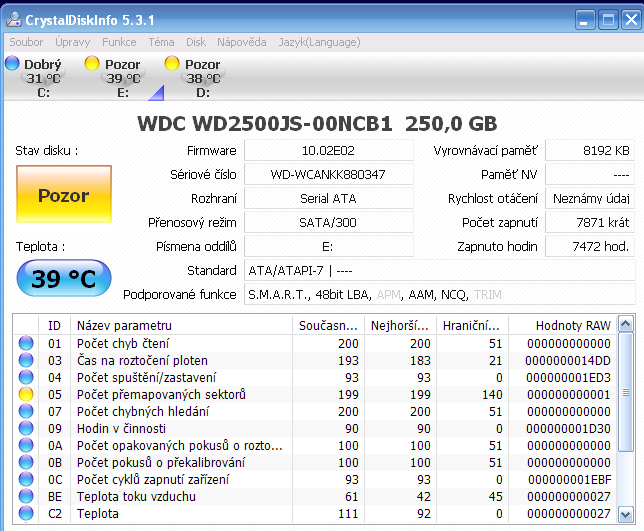
Task: Click blue status icon for Teplota row
Action: pyautogui.click(x=26, y=513)
